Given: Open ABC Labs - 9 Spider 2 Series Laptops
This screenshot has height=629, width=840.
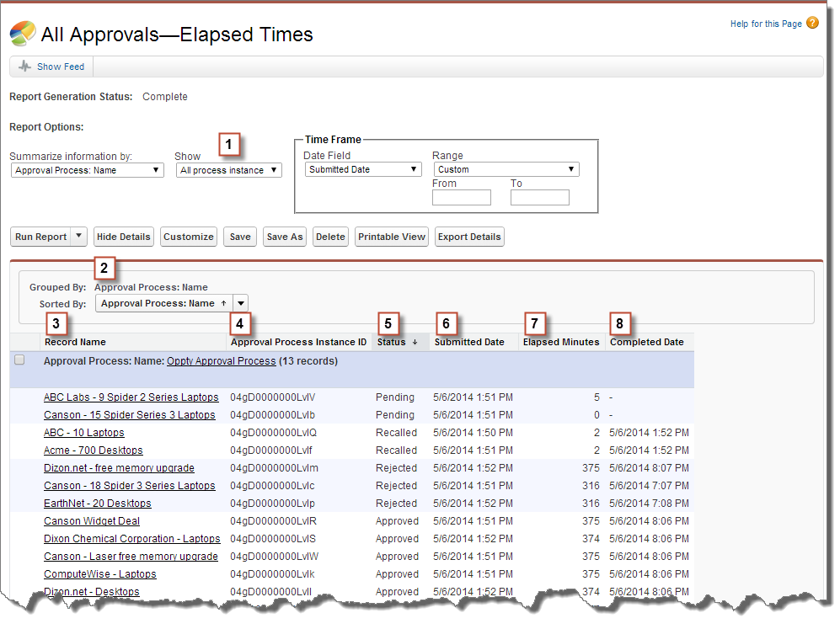Looking at the screenshot, I should [131, 397].
